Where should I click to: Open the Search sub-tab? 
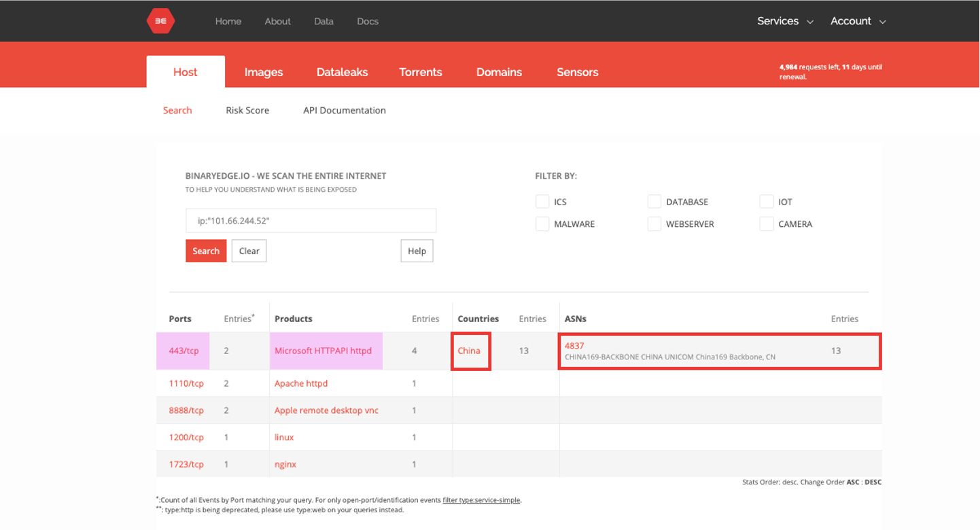(x=177, y=110)
